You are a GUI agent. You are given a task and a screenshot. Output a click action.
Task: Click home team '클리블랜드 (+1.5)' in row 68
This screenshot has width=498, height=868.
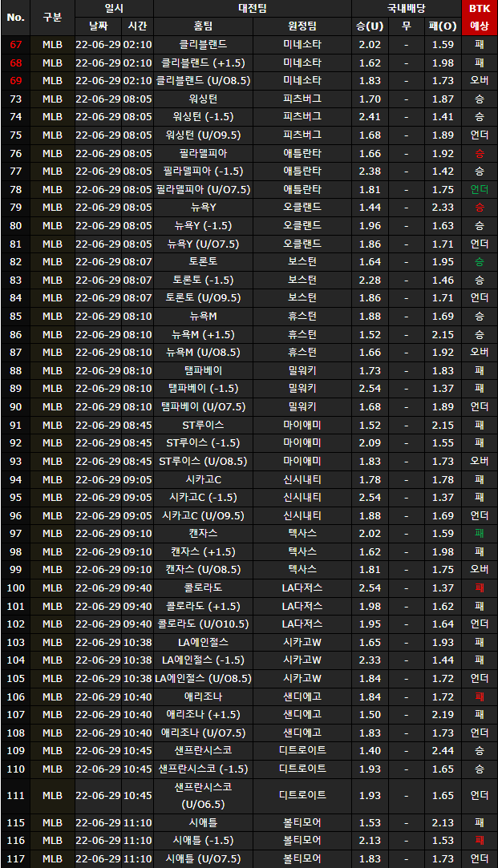(x=204, y=63)
